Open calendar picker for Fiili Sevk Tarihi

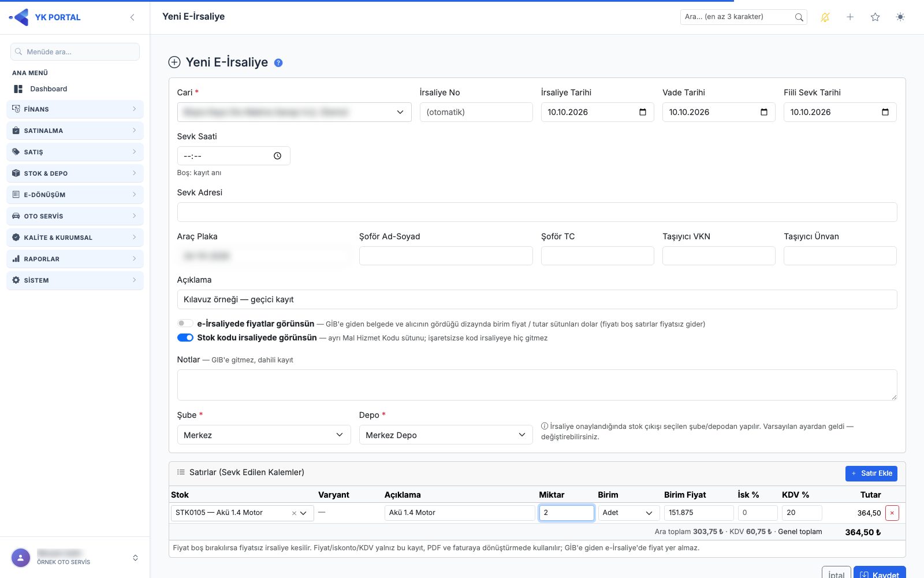coord(885,112)
